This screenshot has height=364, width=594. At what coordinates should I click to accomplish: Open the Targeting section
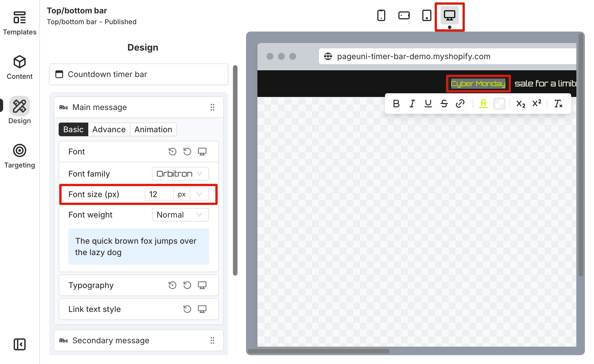(x=20, y=156)
